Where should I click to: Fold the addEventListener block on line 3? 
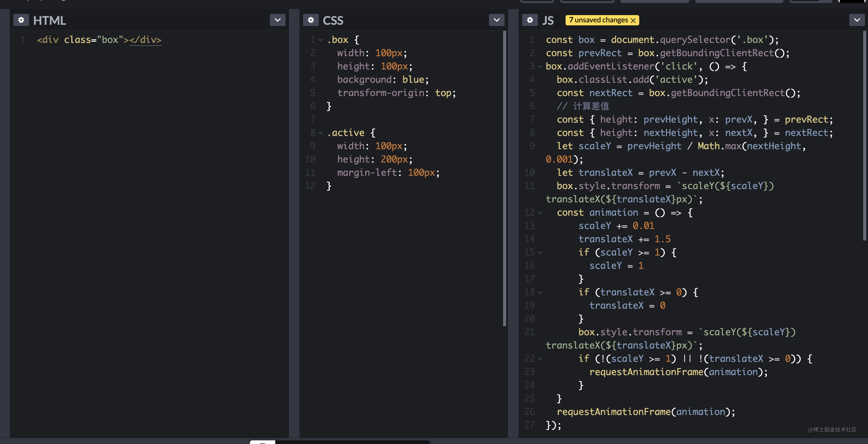pyautogui.click(x=539, y=67)
